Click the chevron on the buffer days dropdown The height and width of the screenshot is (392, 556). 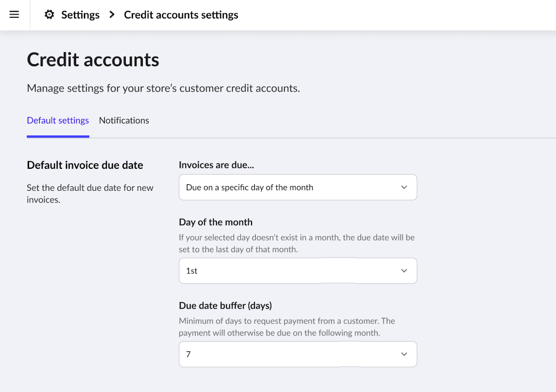404,354
